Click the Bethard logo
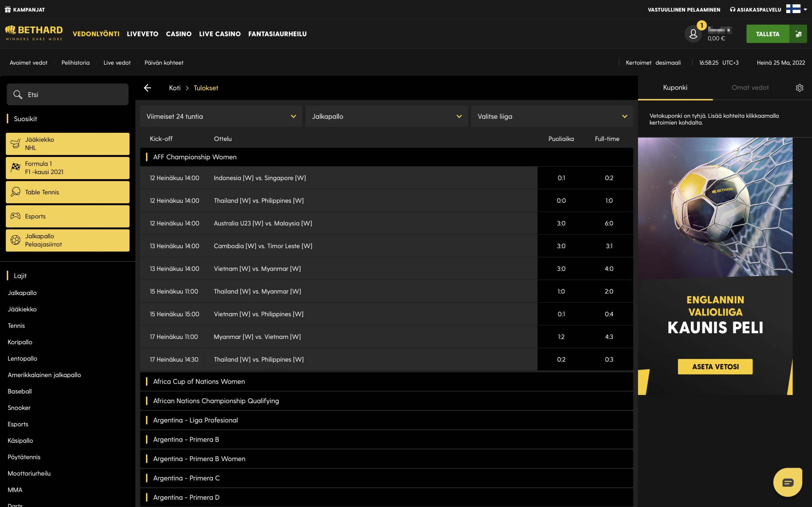Image resolution: width=812 pixels, height=507 pixels. click(34, 33)
